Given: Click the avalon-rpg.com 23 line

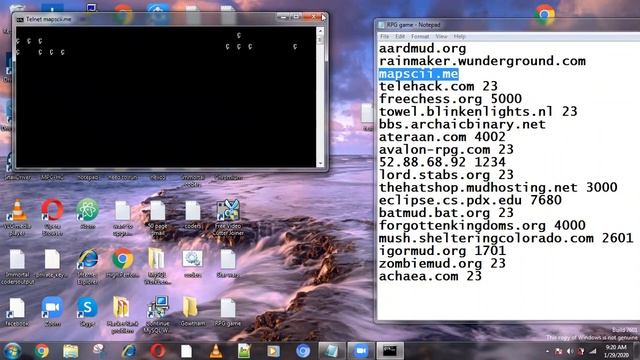Looking at the screenshot, I should pos(446,150).
